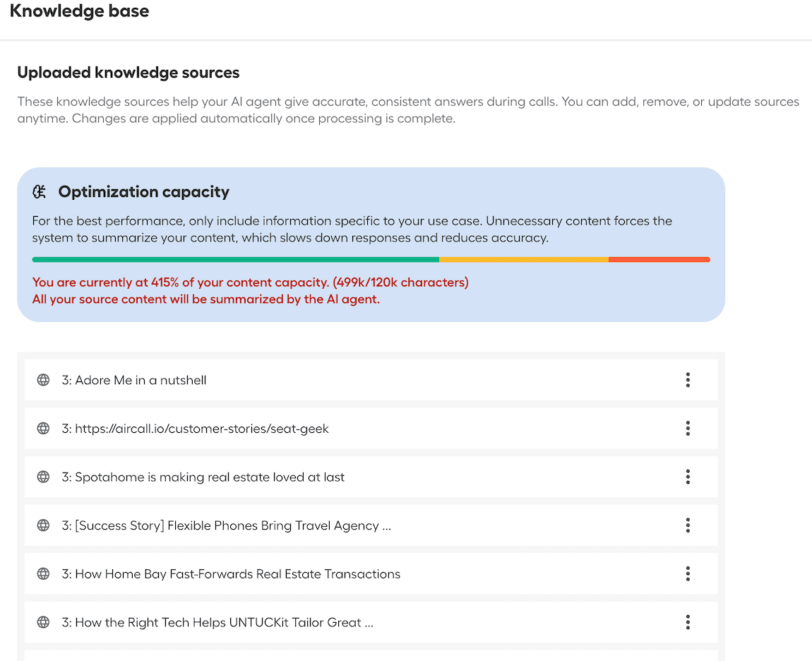Open options menu for Adore Me in a nutshell
The height and width of the screenshot is (661, 812).
[688, 380]
